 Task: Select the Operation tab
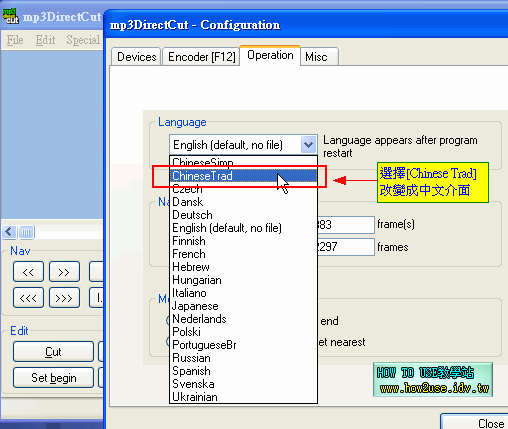coord(270,55)
